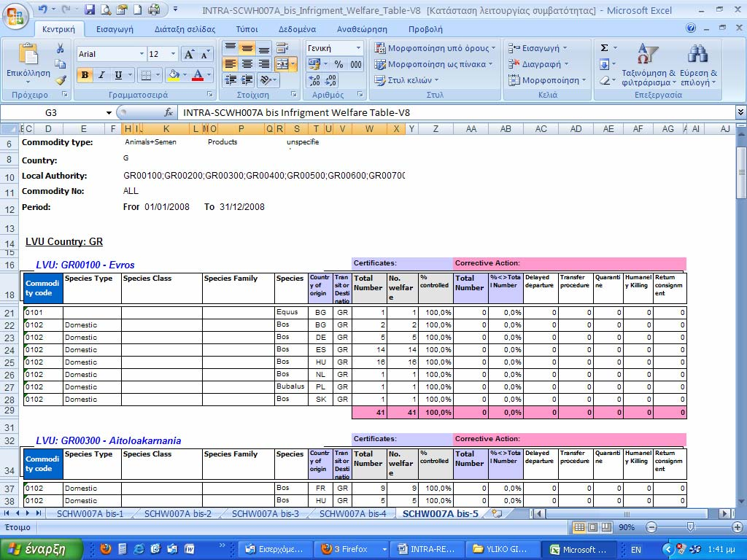
Task: Apply percent style format
Action: pyautogui.click(x=338, y=64)
